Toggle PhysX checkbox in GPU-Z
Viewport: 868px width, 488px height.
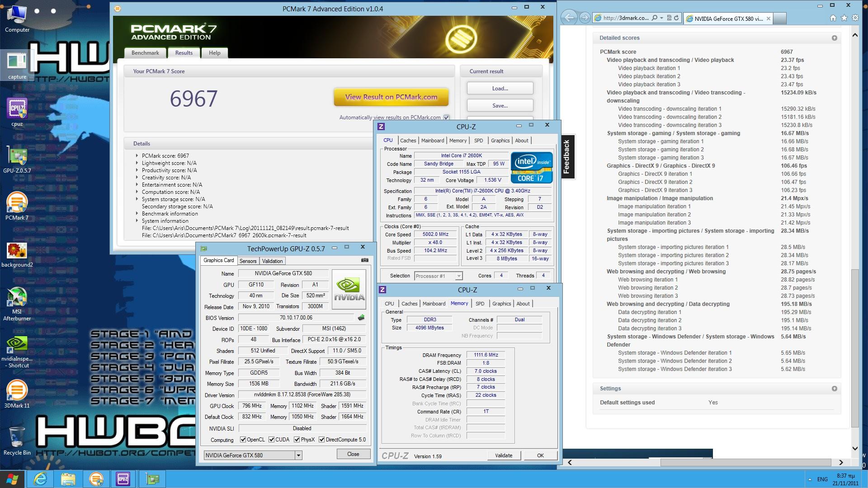pos(297,440)
